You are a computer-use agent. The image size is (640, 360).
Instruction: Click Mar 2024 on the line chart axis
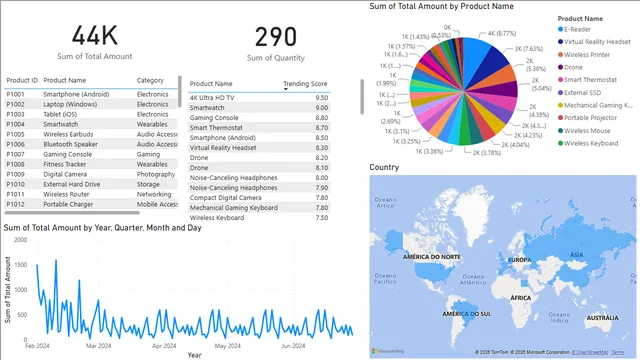pos(98,346)
